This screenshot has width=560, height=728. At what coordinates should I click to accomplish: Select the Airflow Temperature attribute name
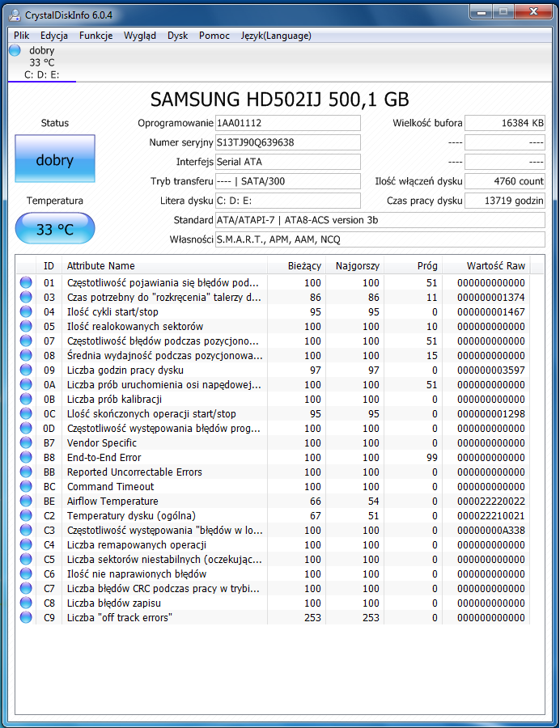(112, 501)
